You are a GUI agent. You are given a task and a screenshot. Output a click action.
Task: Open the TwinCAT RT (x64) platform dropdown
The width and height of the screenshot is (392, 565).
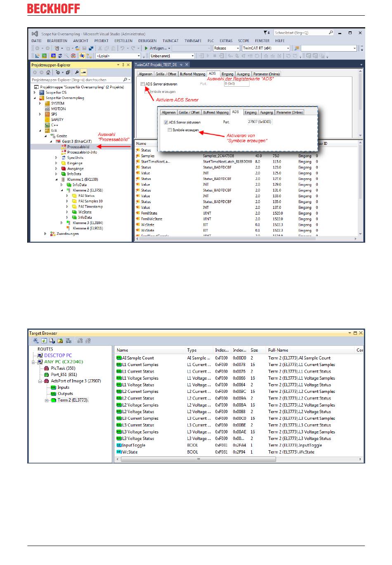click(288, 48)
